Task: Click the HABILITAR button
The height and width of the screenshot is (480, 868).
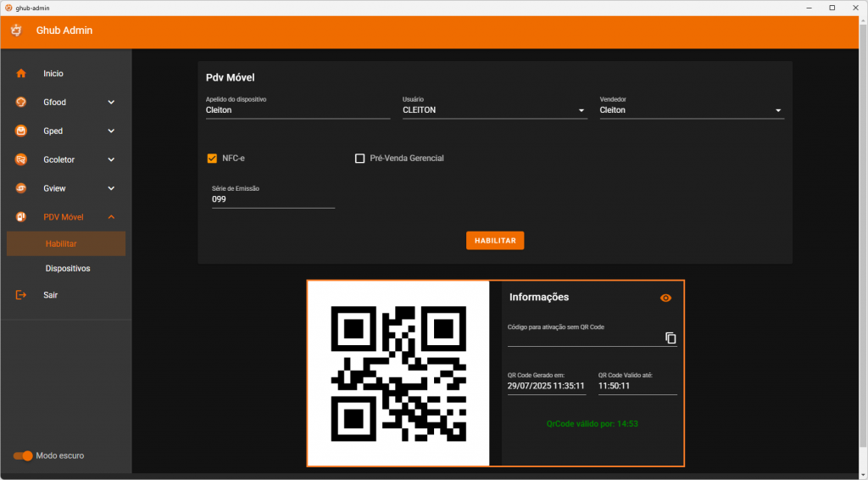Action: click(x=495, y=241)
